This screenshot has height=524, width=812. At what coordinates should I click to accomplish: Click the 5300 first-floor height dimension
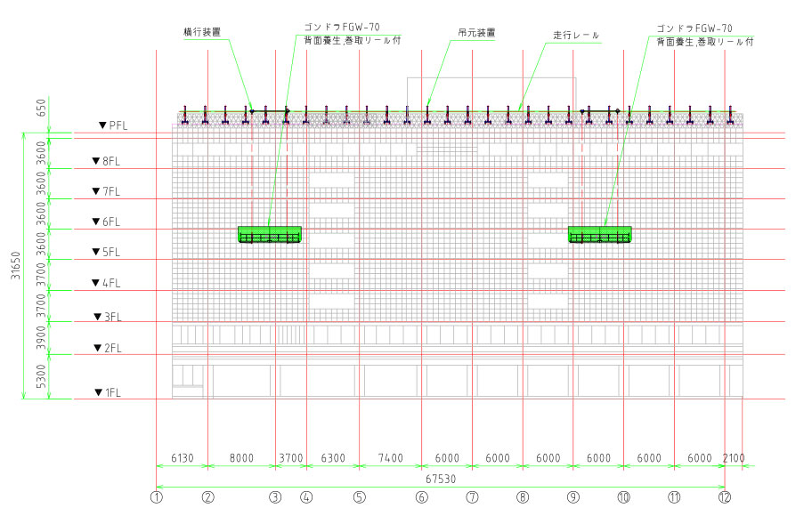pyautogui.click(x=42, y=376)
